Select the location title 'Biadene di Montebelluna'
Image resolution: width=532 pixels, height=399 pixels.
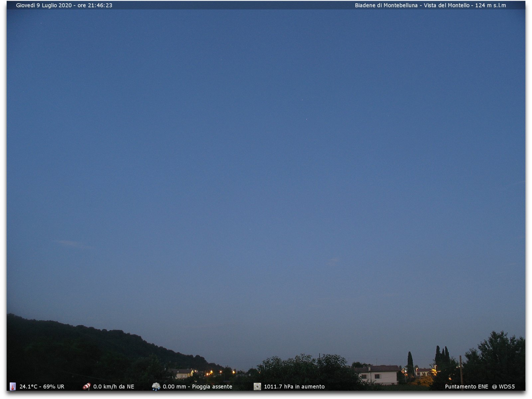click(386, 5)
